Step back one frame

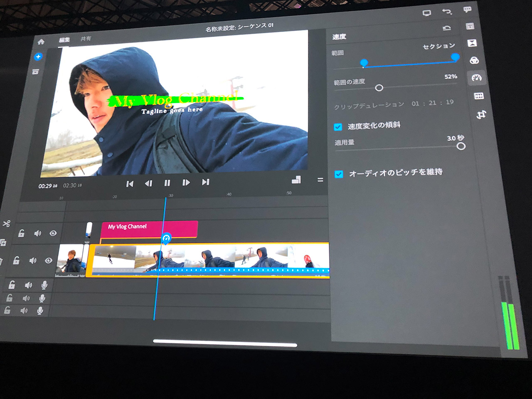click(148, 183)
